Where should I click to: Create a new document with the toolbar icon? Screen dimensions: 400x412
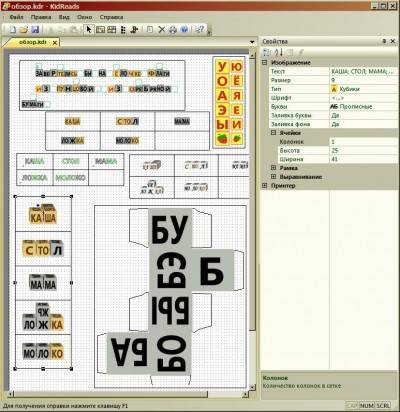pos(13,30)
